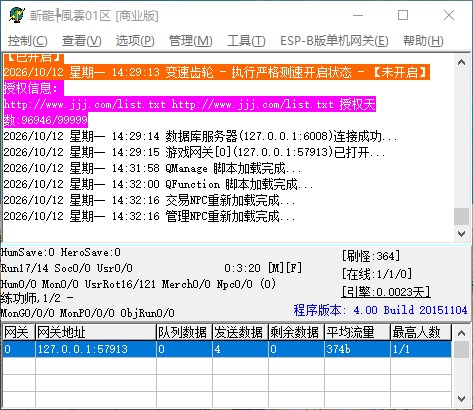Click log panel scroll down arrow
The image size is (473, 410).
coord(462,234)
